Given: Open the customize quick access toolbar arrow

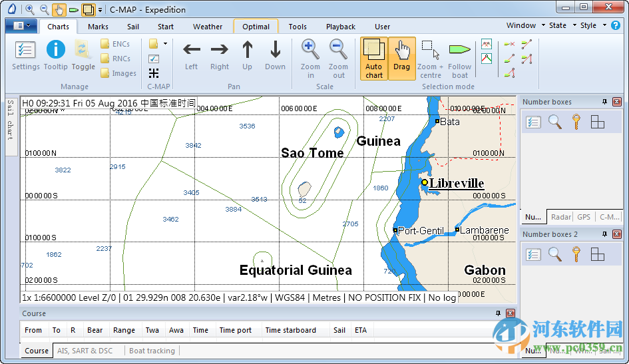Looking at the screenshot, I should 100,9.
